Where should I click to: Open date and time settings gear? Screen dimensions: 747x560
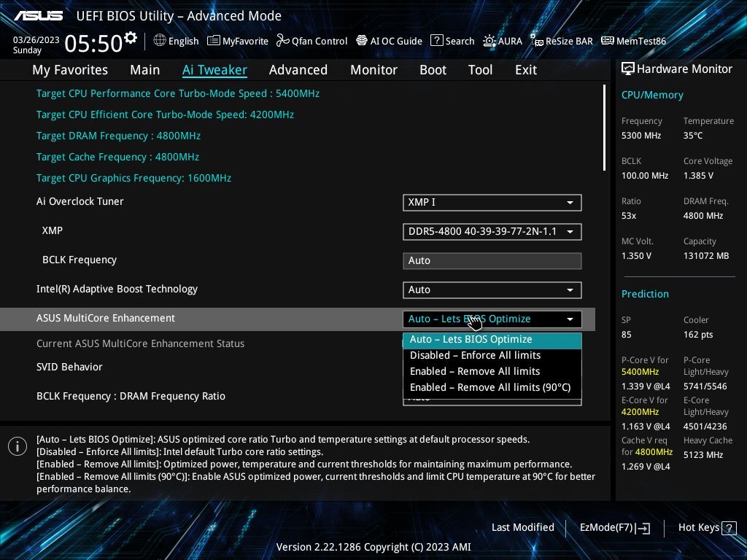click(130, 38)
